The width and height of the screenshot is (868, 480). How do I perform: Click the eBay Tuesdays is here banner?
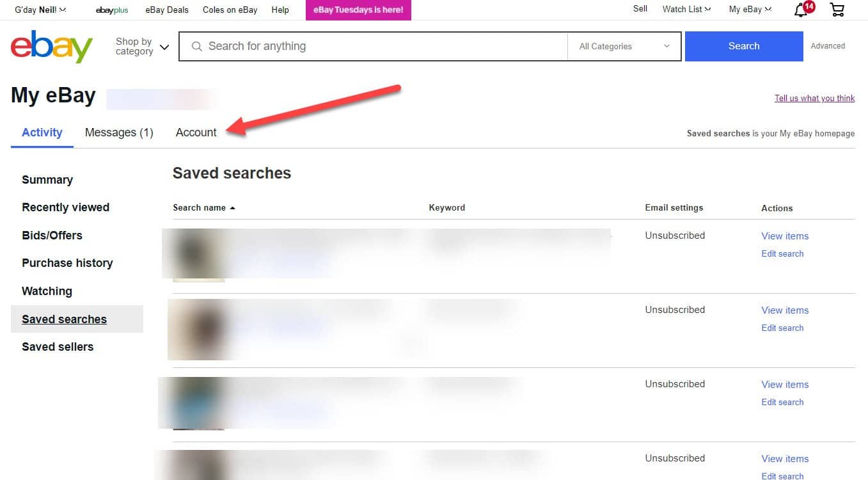pos(358,10)
